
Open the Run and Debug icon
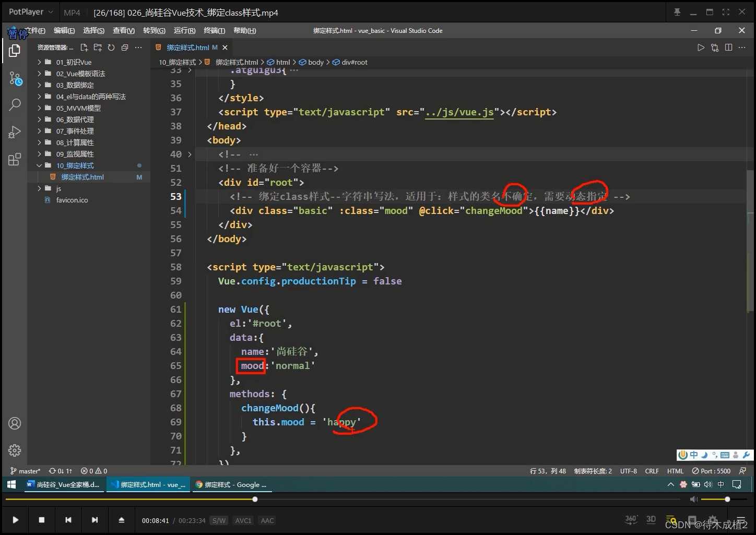click(15, 132)
